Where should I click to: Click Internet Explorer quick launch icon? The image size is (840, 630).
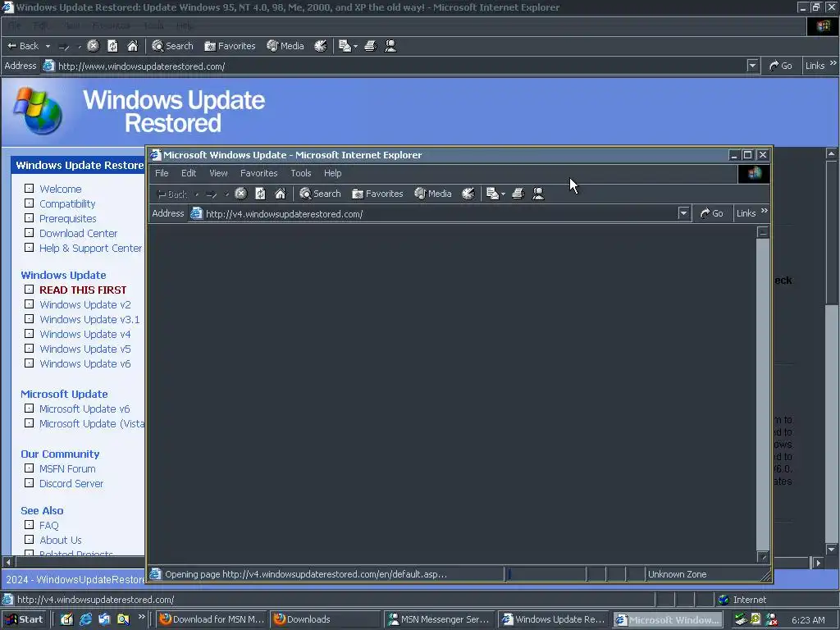[85, 620]
